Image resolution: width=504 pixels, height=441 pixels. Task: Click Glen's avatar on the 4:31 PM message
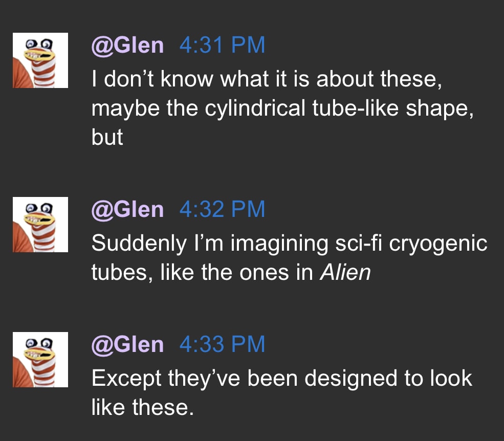click(40, 60)
